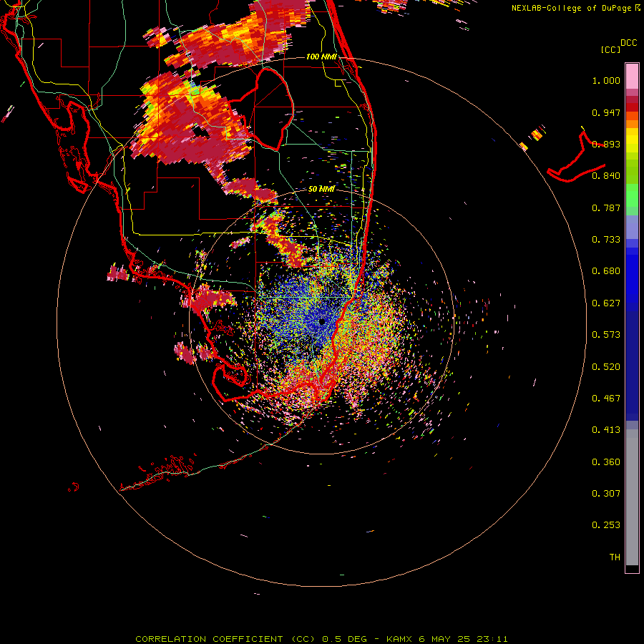
Task: Select the 0.307 scale value
Action: tap(606, 494)
